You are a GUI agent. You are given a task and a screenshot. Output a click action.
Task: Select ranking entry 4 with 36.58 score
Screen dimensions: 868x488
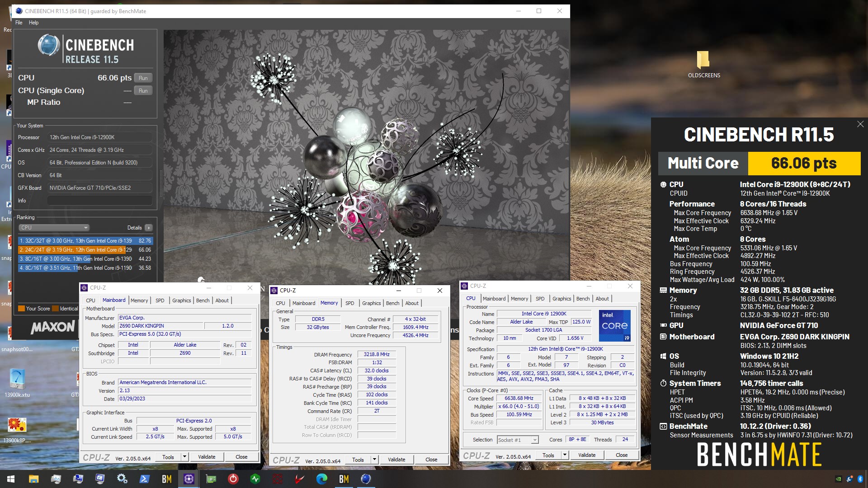click(85, 268)
